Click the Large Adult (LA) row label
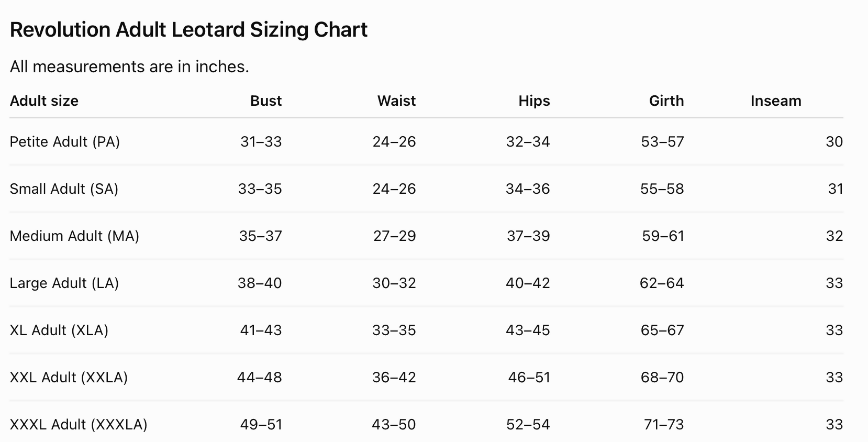Image resolution: width=868 pixels, height=442 pixels. [64, 283]
